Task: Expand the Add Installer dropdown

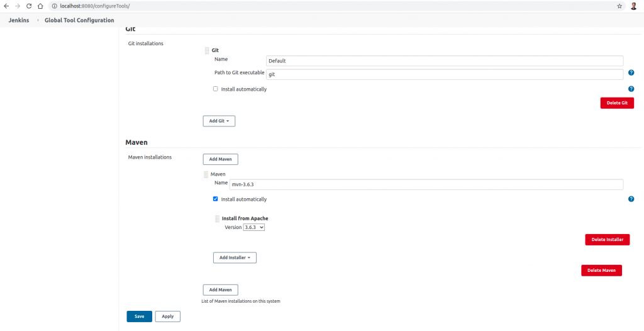Action: point(235,257)
